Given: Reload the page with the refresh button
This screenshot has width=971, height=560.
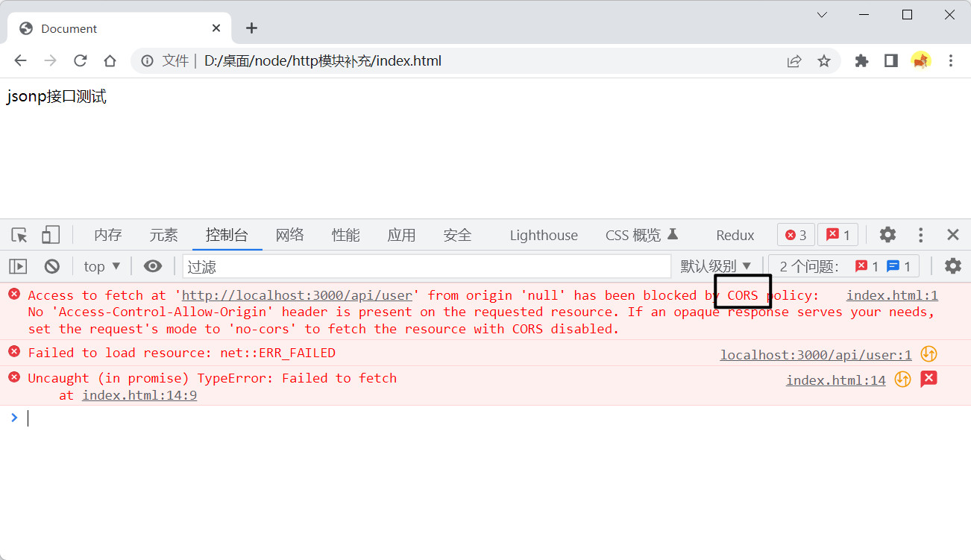Looking at the screenshot, I should (x=81, y=61).
